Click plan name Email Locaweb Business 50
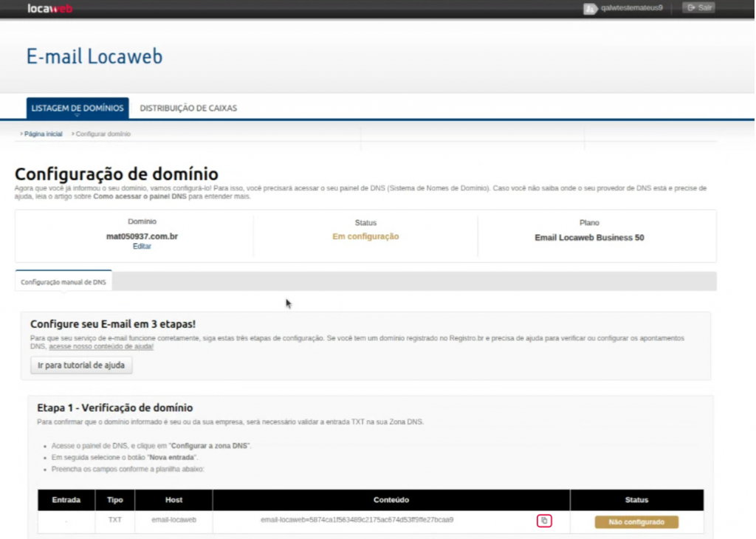756x539 pixels. coord(589,238)
